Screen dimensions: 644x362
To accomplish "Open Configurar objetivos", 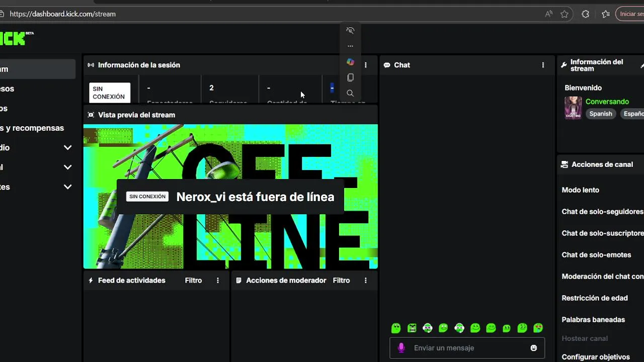I will [596, 357].
